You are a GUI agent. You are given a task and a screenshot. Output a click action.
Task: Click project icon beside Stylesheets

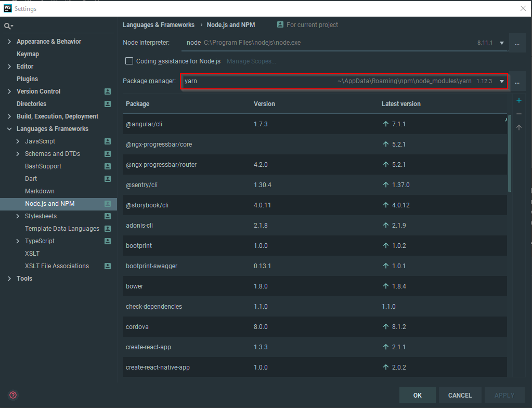pos(108,216)
